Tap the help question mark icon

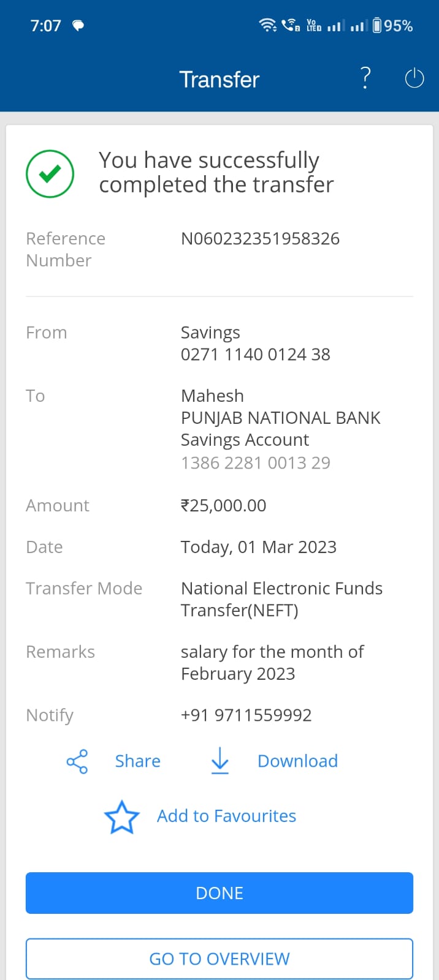click(365, 78)
